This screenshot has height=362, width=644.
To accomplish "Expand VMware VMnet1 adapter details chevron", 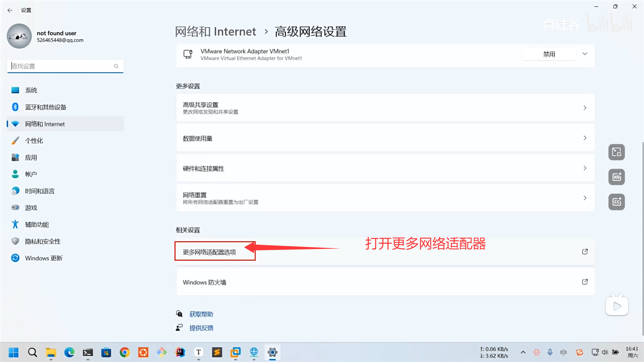I will pos(585,54).
